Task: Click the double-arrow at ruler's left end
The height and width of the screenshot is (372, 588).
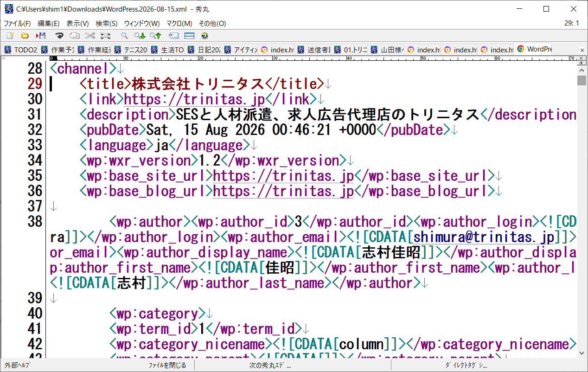Action: [3, 58]
